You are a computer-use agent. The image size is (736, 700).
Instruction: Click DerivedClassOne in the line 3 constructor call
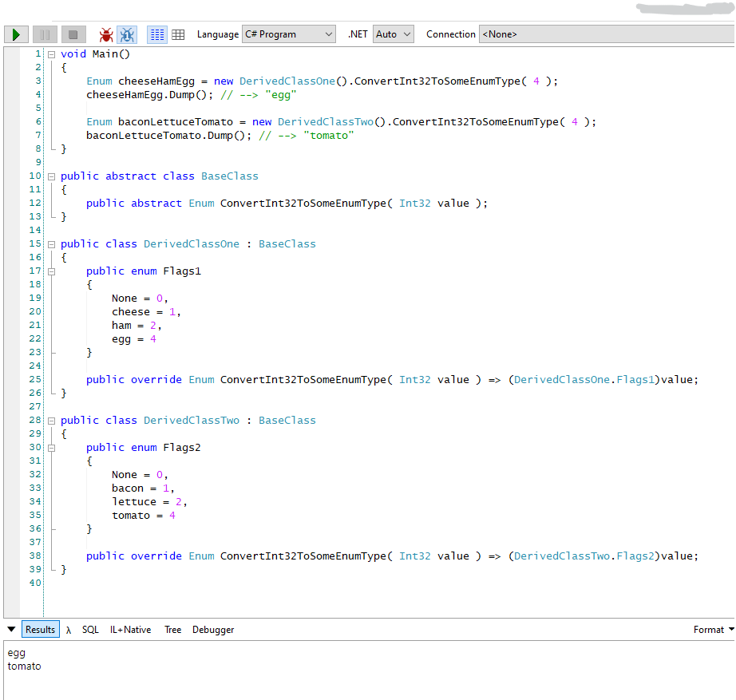click(287, 81)
